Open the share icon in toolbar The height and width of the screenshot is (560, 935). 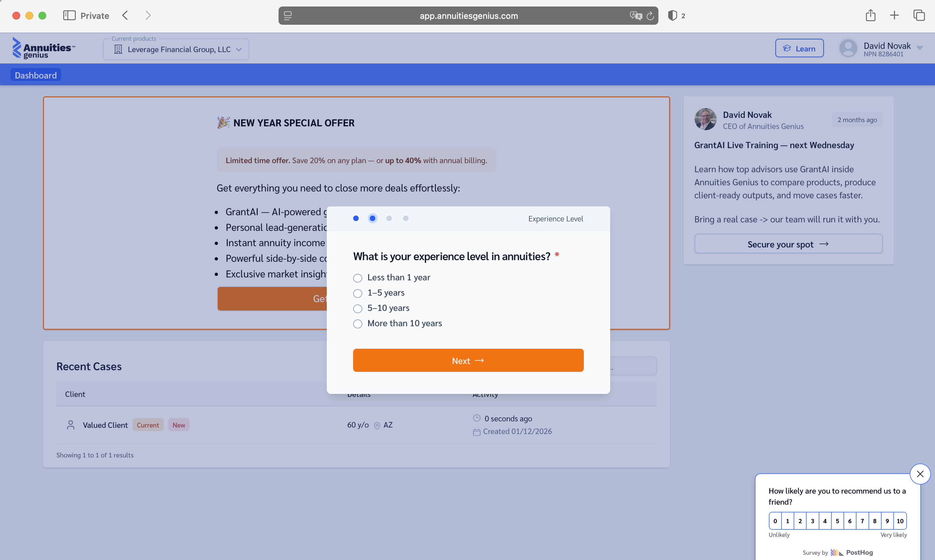pos(870,16)
